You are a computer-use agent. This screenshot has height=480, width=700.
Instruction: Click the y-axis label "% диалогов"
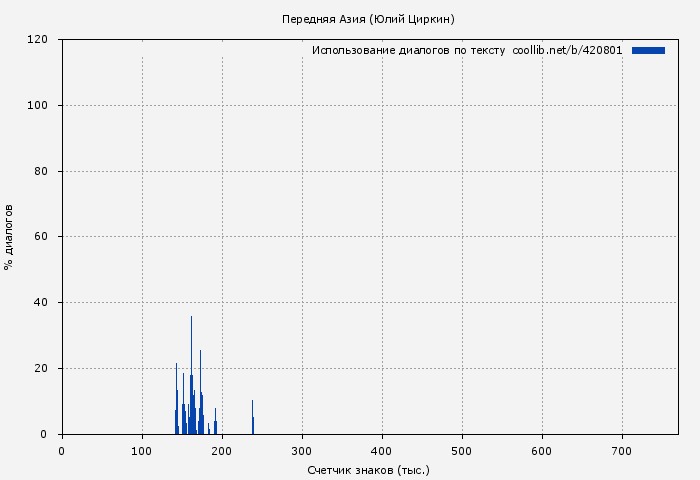9,237
